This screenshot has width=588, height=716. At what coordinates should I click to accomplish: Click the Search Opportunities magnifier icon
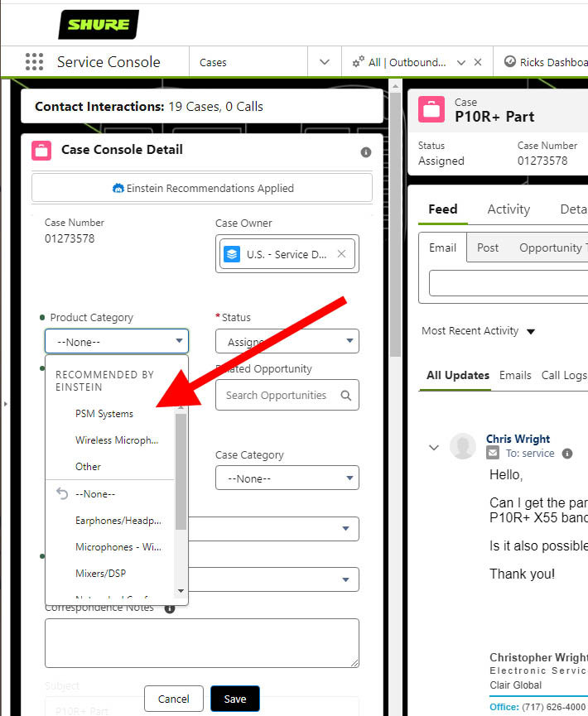coord(346,396)
